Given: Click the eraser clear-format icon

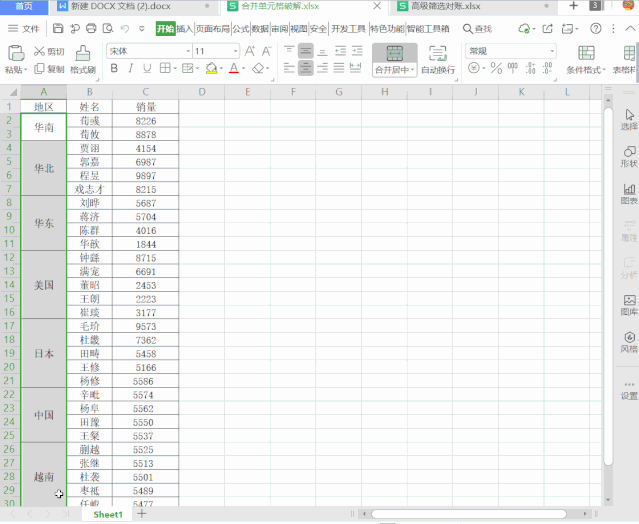Looking at the screenshot, I should coord(258,68).
